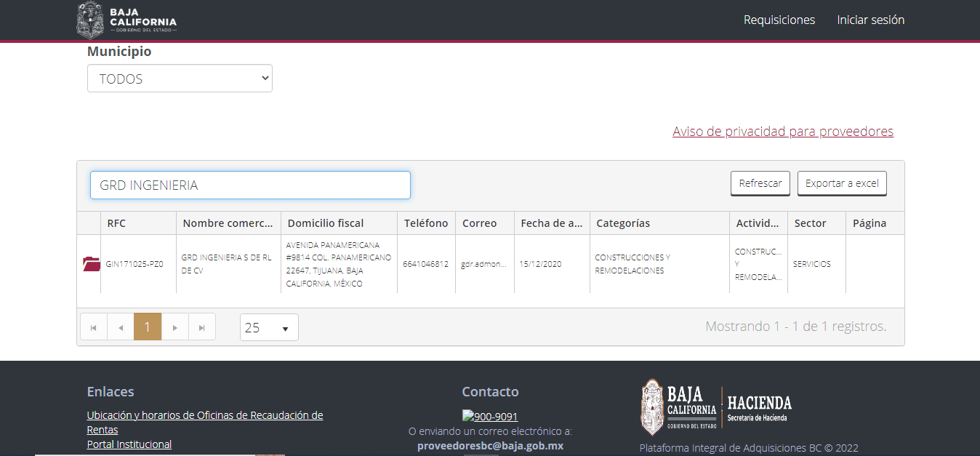Viewport: 980px width, 456px height.
Task: Open Ubicación y horarios de Oficinas link
Action: [205, 423]
